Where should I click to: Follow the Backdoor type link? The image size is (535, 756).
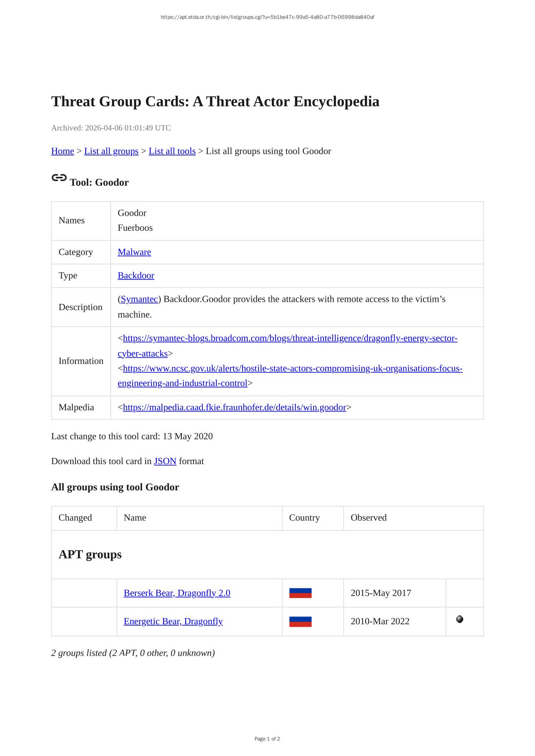pos(136,276)
